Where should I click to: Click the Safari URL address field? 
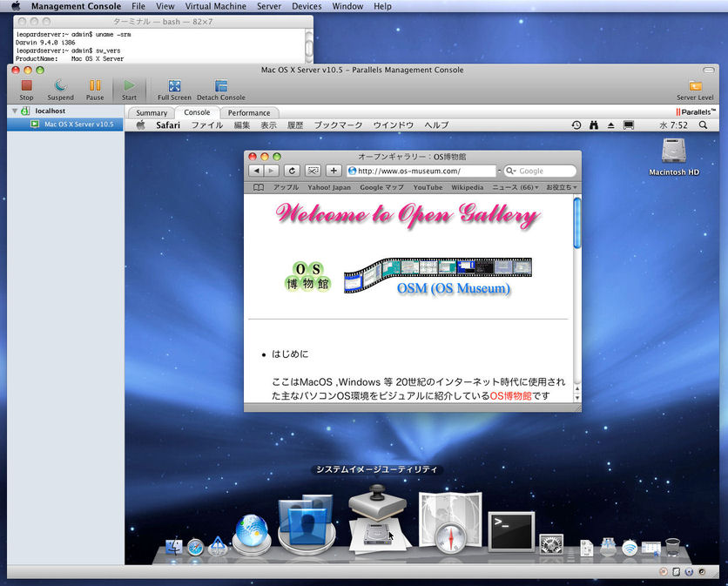click(x=421, y=171)
